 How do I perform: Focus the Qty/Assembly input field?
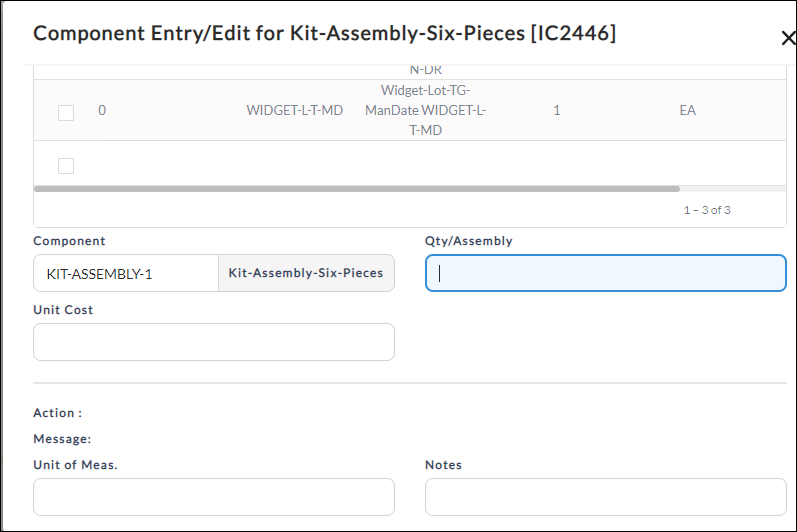(605, 273)
